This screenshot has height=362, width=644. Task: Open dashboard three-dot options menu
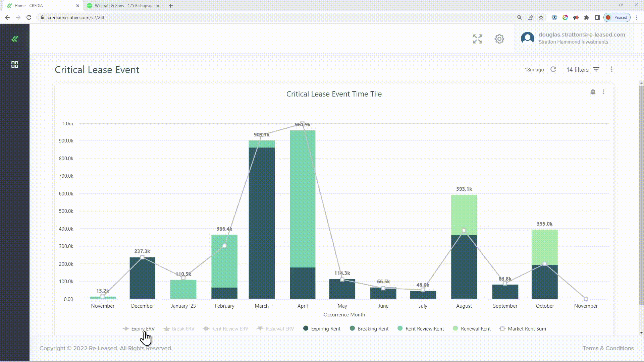click(611, 69)
